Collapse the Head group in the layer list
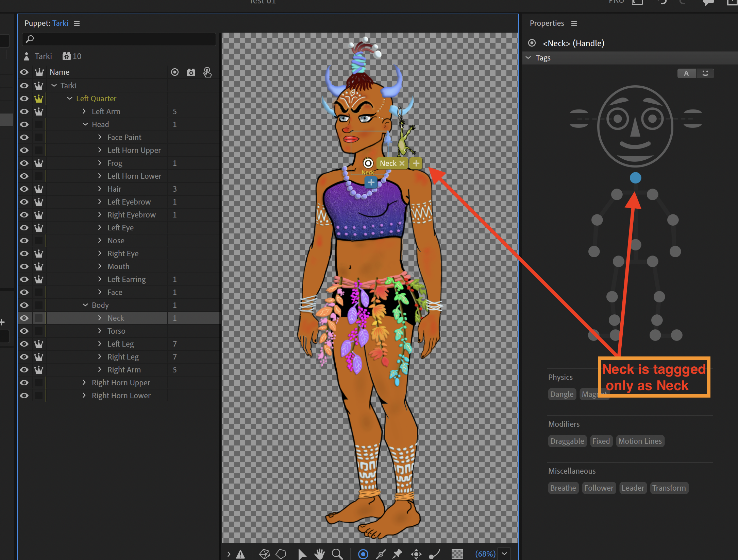The image size is (738, 560). click(x=85, y=124)
